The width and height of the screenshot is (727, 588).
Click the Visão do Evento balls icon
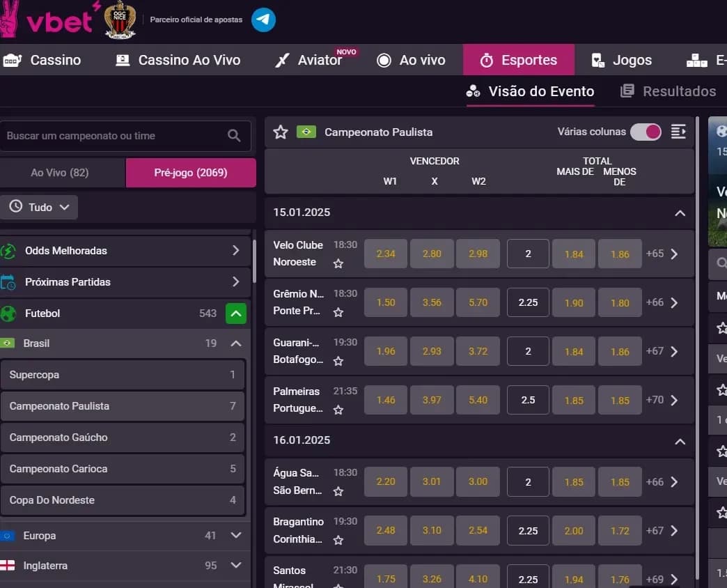[x=473, y=91]
